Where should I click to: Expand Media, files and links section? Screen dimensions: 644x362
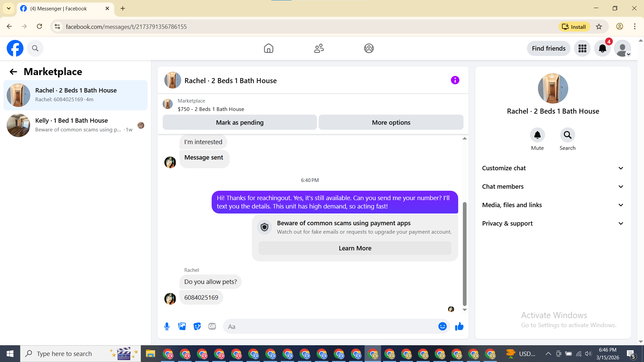(x=553, y=205)
